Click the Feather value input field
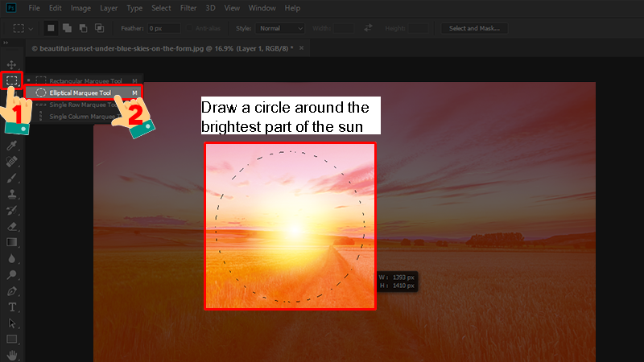 point(164,28)
